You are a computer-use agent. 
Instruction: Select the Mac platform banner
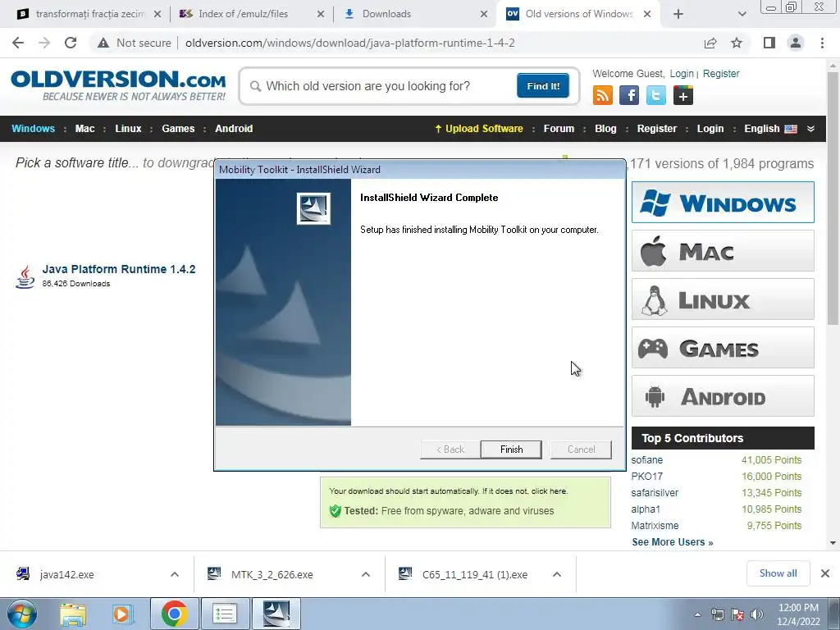click(723, 251)
